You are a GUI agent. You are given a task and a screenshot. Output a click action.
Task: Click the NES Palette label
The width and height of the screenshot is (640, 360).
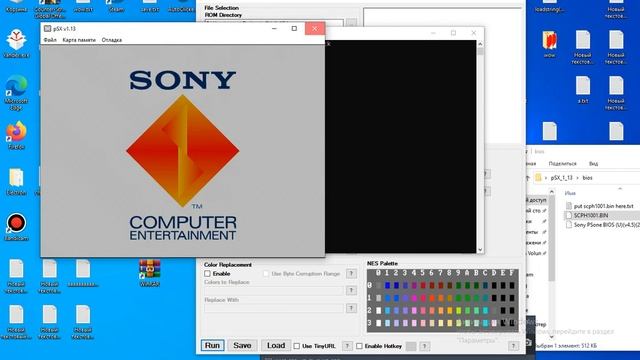(x=382, y=263)
